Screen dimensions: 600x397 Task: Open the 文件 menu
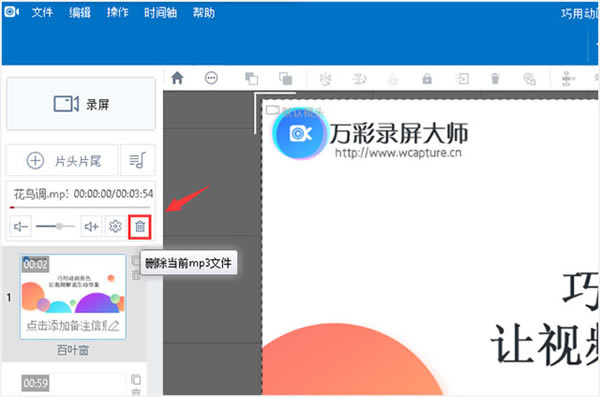[x=42, y=13]
